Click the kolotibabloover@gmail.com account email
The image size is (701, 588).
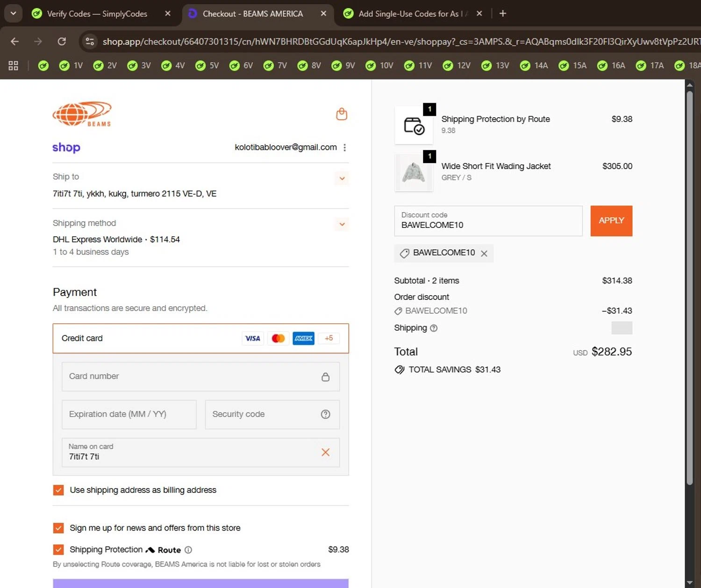286,147
